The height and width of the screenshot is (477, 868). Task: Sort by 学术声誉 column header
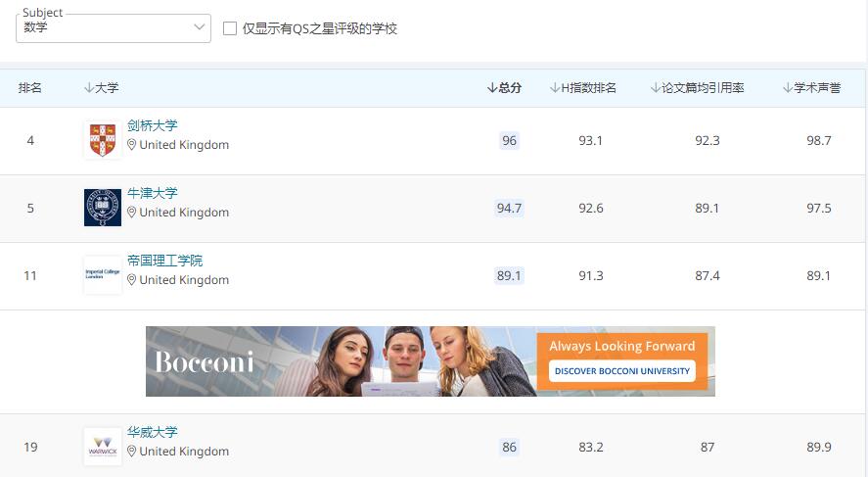(811, 88)
